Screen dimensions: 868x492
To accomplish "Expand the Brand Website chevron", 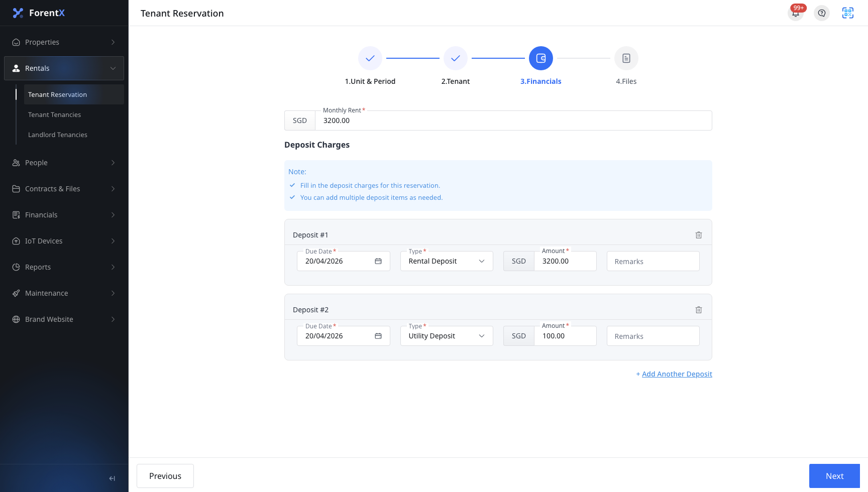I will coord(113,319).
